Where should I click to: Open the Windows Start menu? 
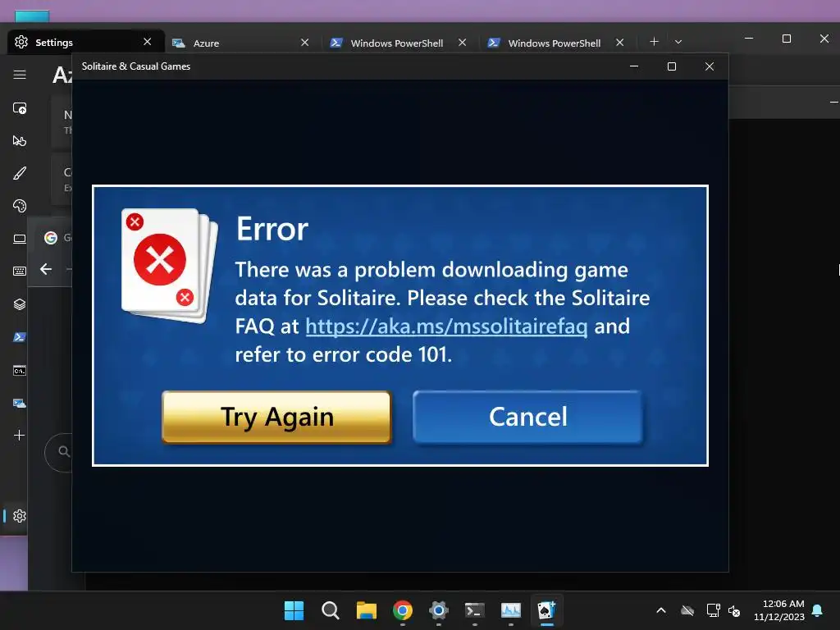[x=294, y=610]
